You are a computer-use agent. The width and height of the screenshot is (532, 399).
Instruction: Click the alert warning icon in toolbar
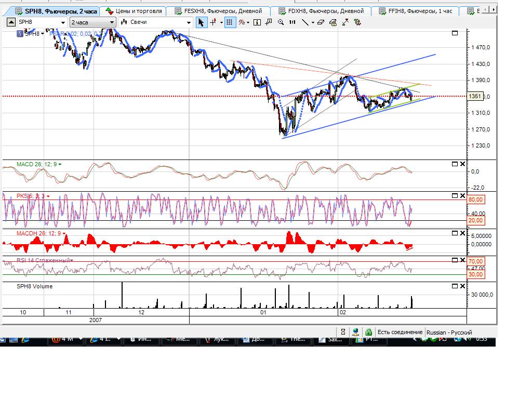[x=333, y=22]
